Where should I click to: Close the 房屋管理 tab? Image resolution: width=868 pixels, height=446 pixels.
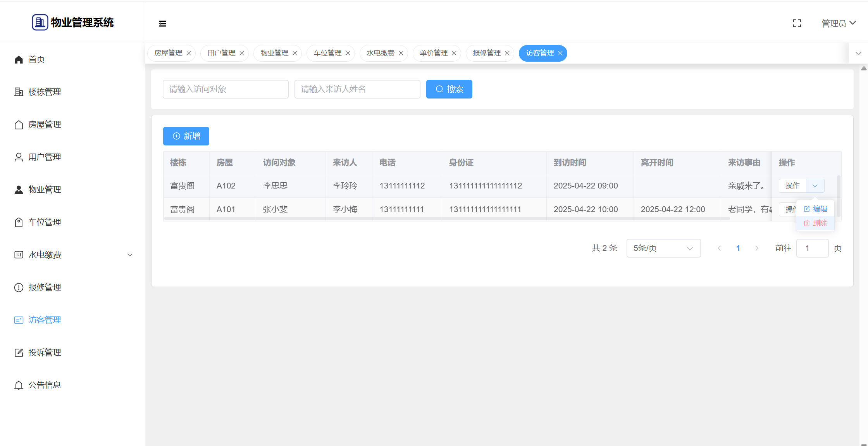pos(189,53)
